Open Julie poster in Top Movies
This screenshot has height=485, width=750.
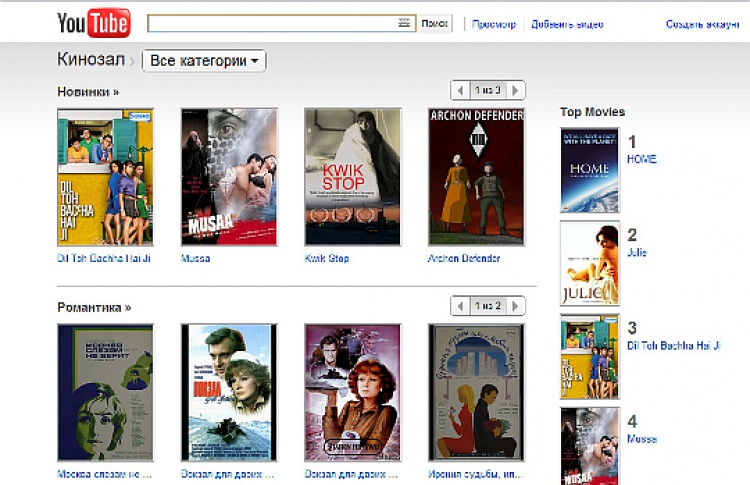click(x=590, y=264)
